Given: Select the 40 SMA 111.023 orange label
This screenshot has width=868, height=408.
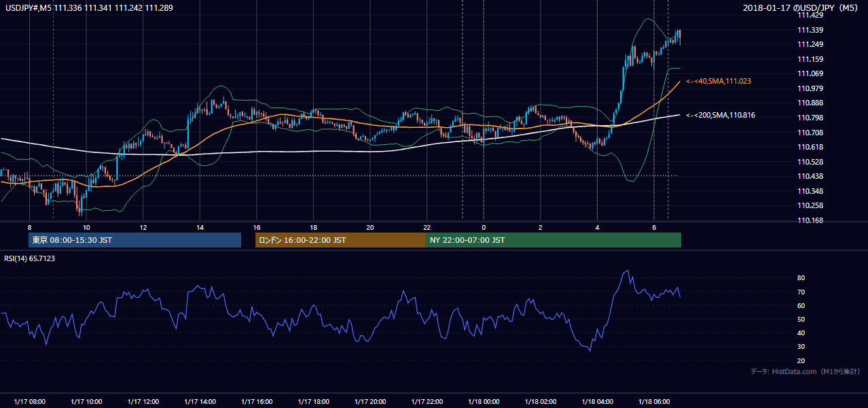Looking at the screenshot, I should pos(719,81).
